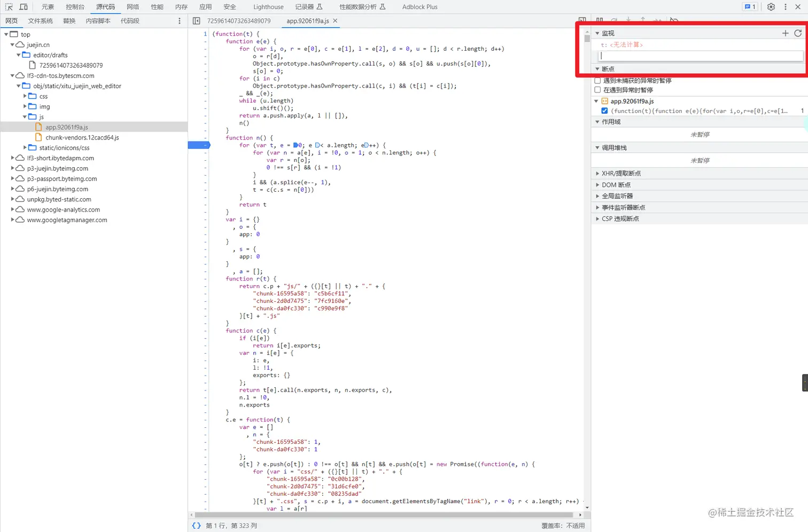Click the blue breakpoint marker in gutter
Image resolution: width=808 pixels, height=532 pixels.
(199, 145)
